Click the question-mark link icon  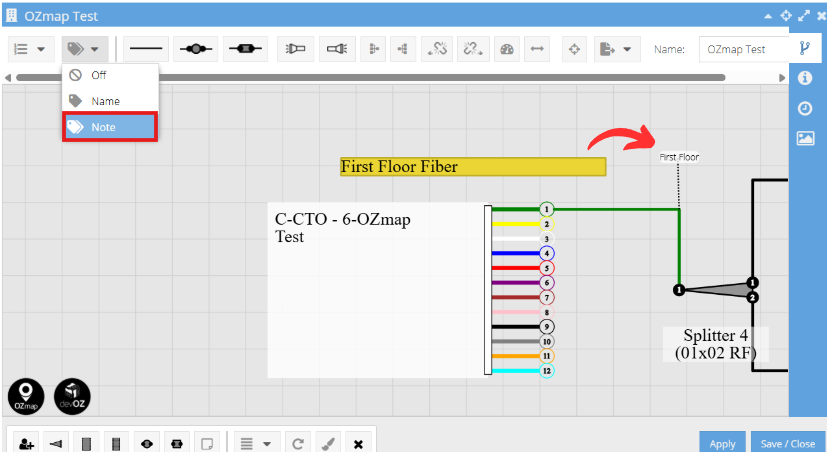click(473, 49)
